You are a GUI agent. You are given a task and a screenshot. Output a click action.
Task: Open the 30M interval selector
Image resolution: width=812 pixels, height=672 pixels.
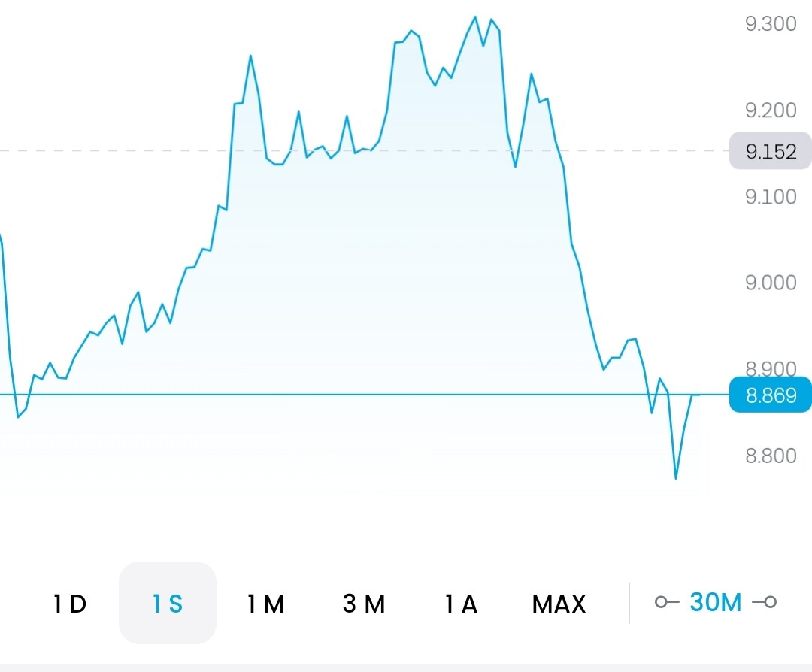[715, 602]
